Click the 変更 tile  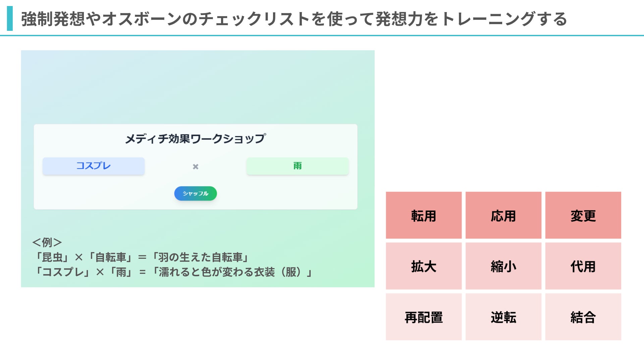click(x=583, y=215)
